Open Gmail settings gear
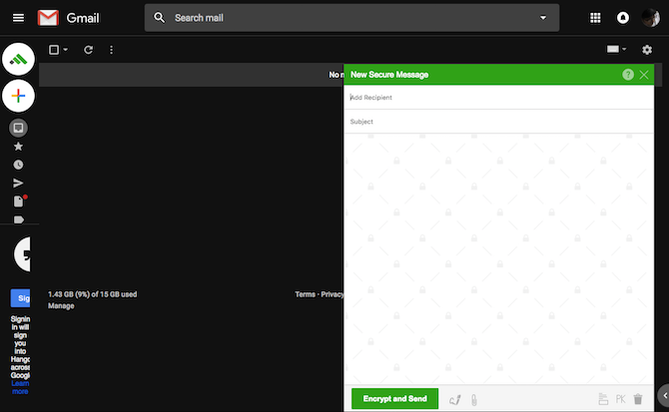Viewport: 669px width, 412px height. [x=647, y=50]
